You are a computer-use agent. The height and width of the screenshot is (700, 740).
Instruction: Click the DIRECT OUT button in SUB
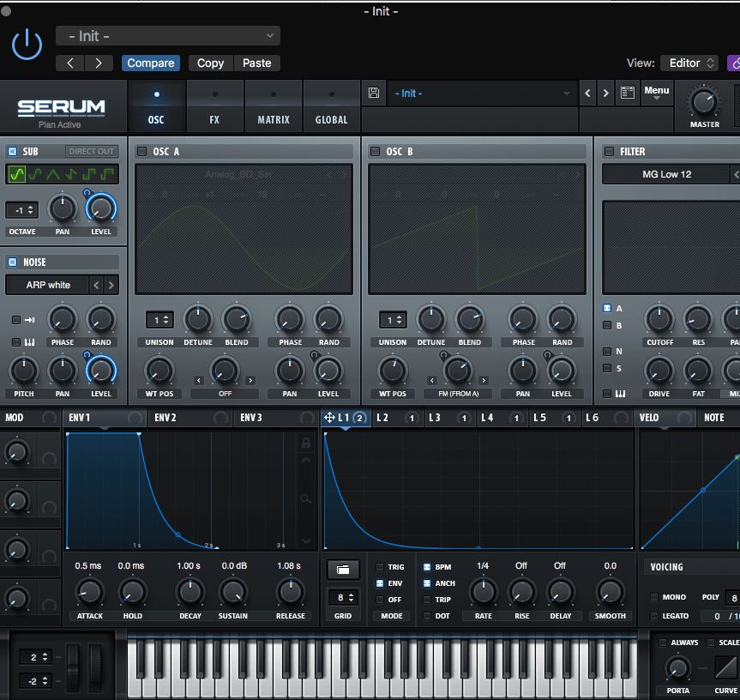[92, 152]
